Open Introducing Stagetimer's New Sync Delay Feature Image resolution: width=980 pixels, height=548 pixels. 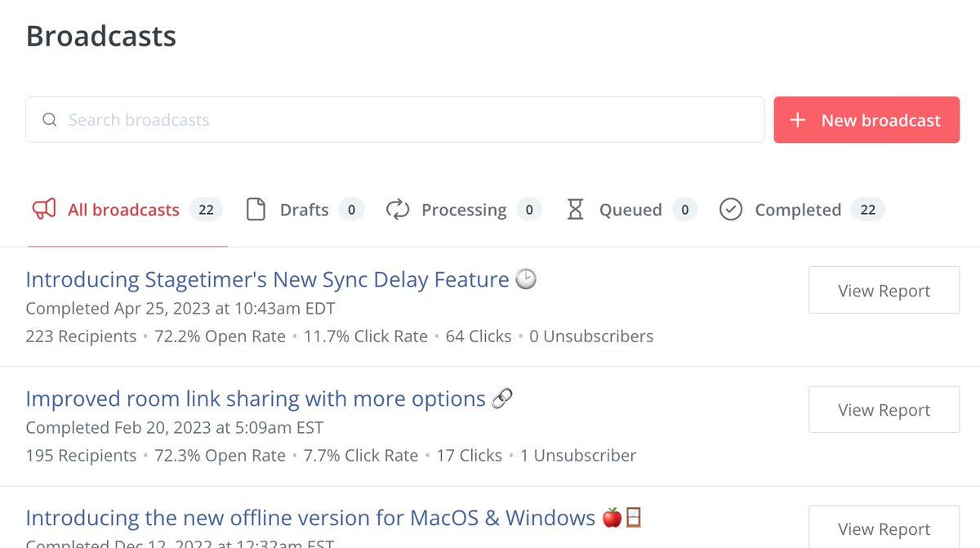281,280
